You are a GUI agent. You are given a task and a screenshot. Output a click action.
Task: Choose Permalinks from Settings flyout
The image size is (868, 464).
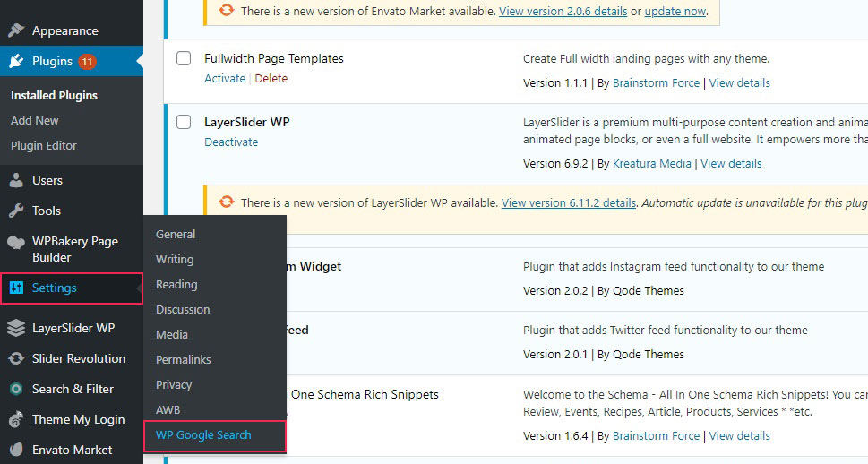tap(184, 359)
